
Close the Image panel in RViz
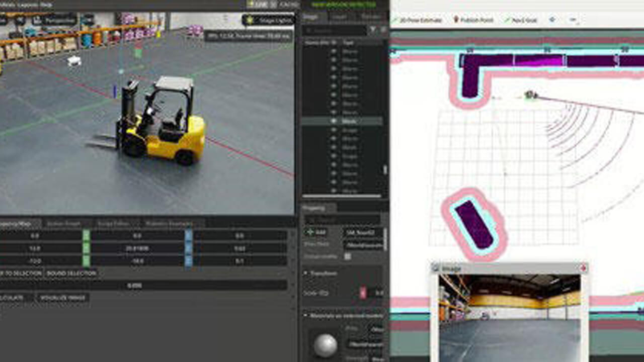pyautogui.click(x=583, y=268)
